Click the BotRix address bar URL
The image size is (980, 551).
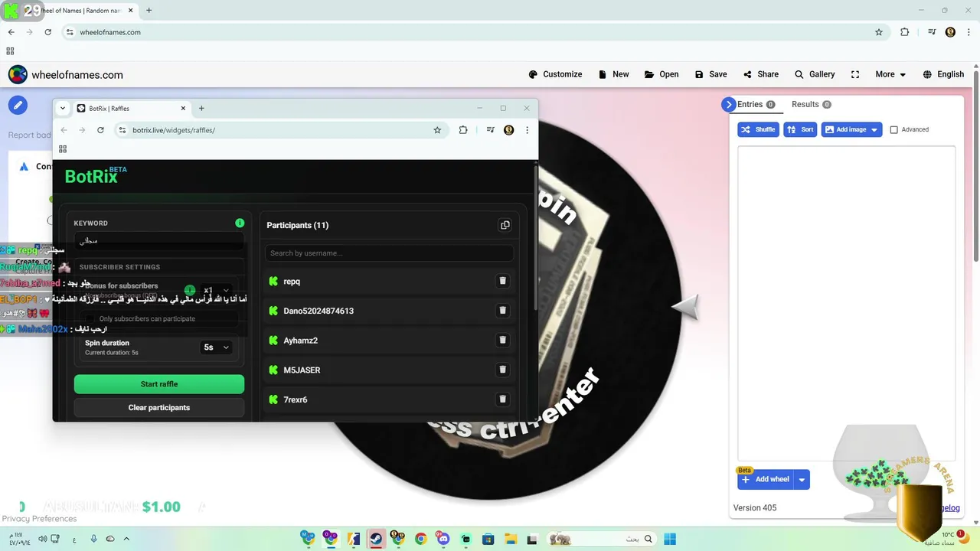[x=174, y=130]
